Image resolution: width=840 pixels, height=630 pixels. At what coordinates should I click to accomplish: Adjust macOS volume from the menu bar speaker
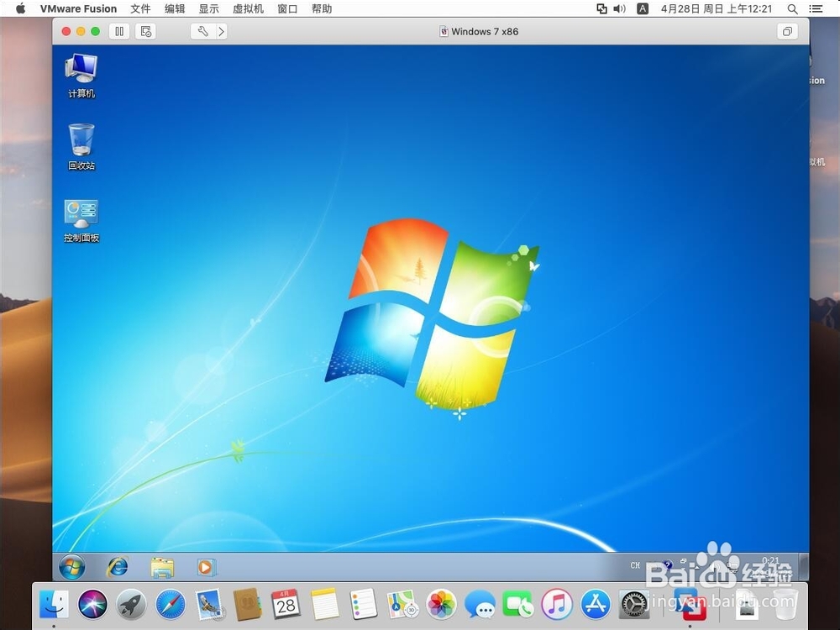pyautogui.click(x=620, y=8)
